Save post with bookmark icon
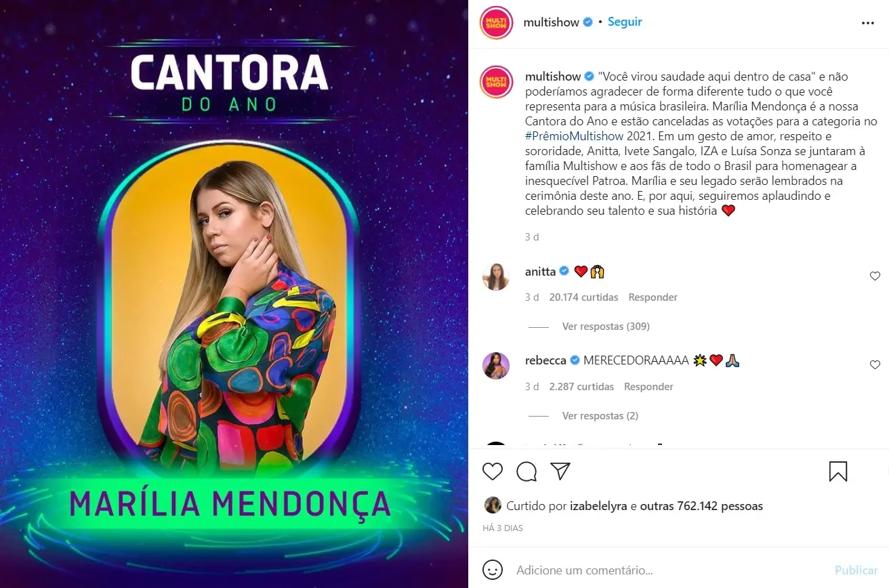This screenshot has width=889, height=588. pos(838,471)
